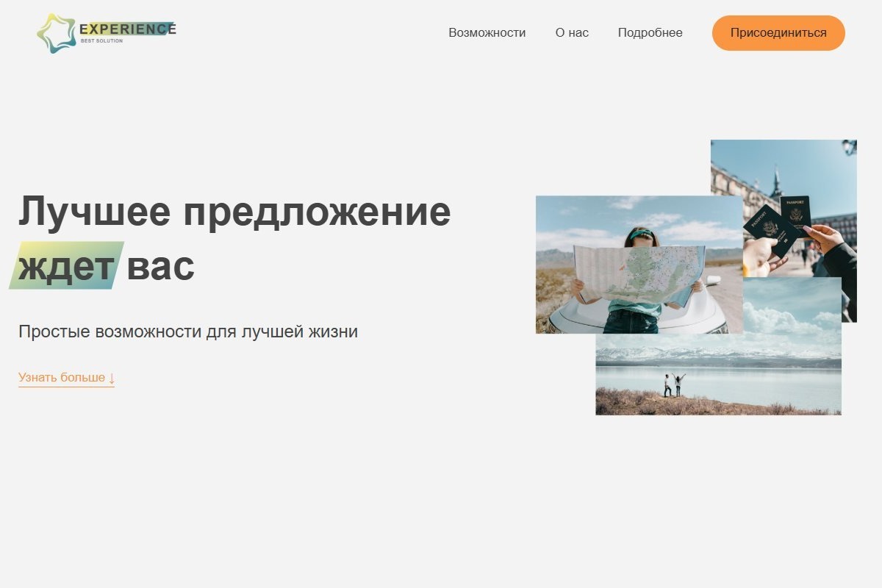
Task: Follow the Узнать больше link
Action: click(66, 378)
